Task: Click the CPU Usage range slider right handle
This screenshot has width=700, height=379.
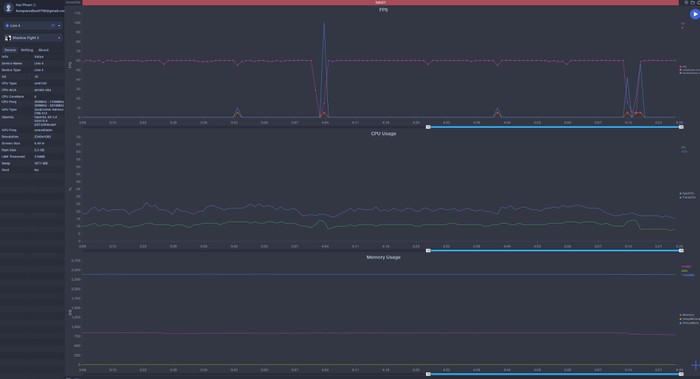Action: [681, 251]
